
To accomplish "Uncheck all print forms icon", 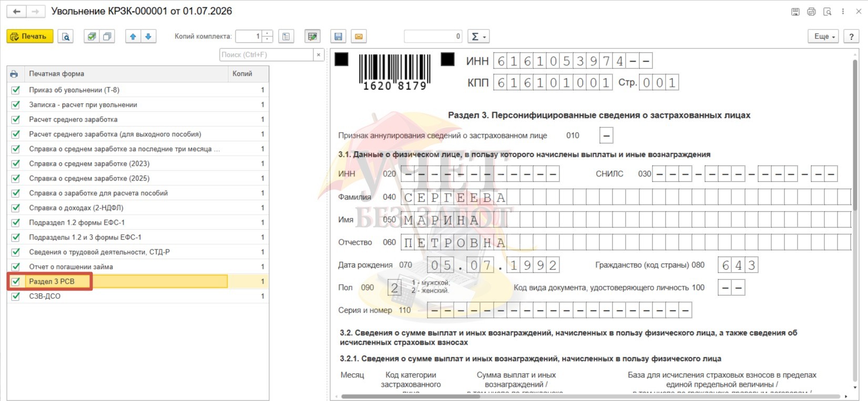I will coord(107,36).
